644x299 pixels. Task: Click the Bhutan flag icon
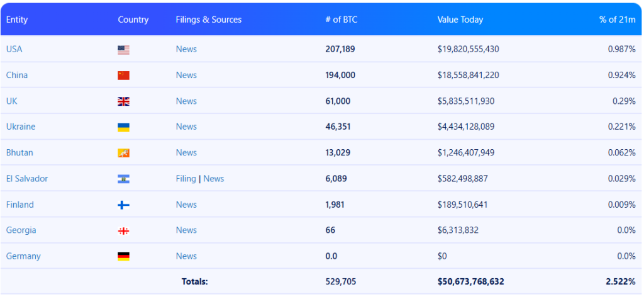coord(123,153)
